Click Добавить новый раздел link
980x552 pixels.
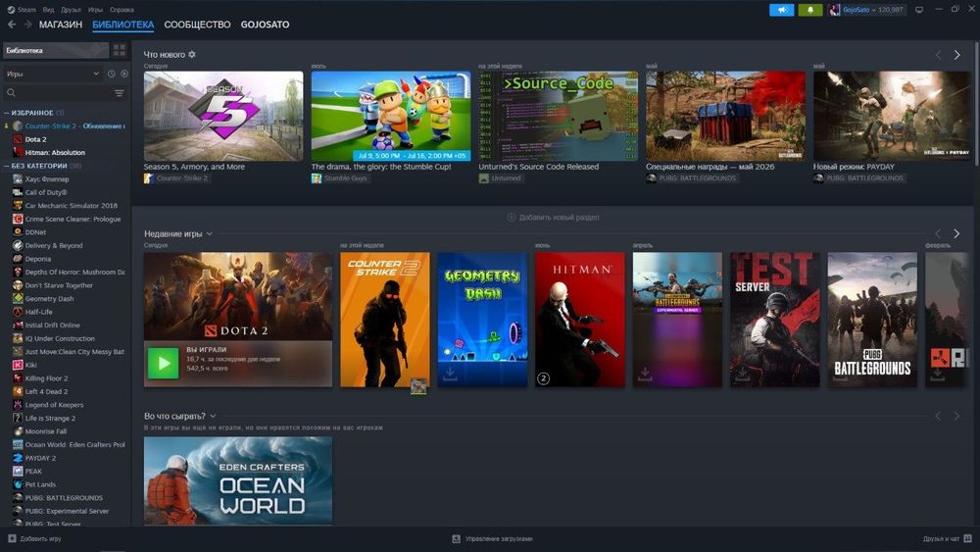point(553,218)
